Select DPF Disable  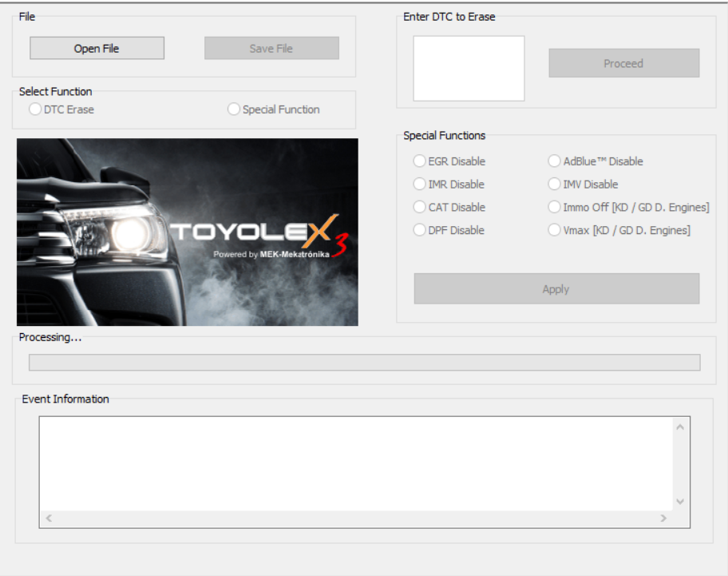pyautogui.click(x=419, y=230)
